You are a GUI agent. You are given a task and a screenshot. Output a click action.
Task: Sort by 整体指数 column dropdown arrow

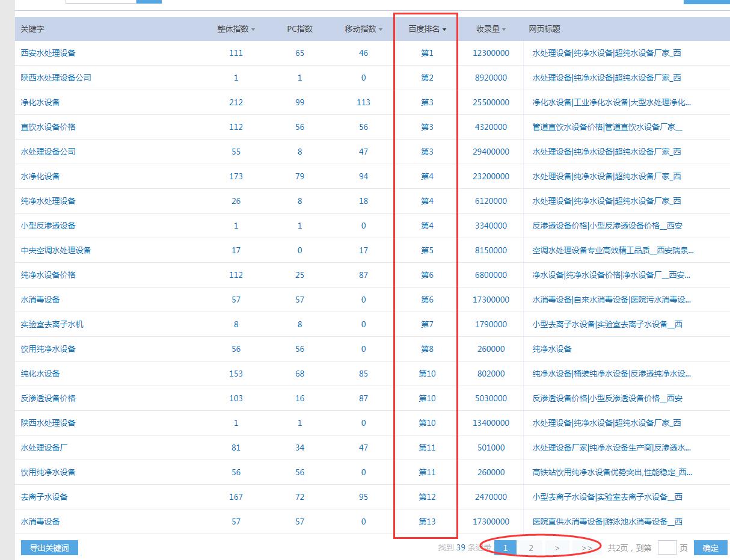253,29
